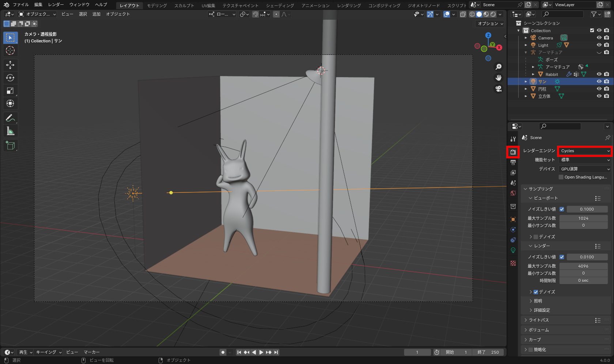Viewport: 614px width, 364px height.
Task: Switch viewport to material preview shading
Action: click(x=486, y=14)
